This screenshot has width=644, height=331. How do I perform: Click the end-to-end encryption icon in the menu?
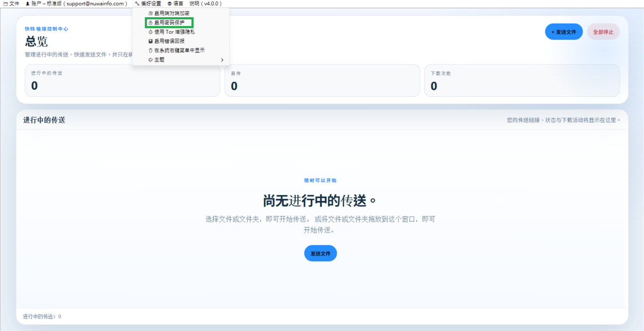[x=150, y=13]
